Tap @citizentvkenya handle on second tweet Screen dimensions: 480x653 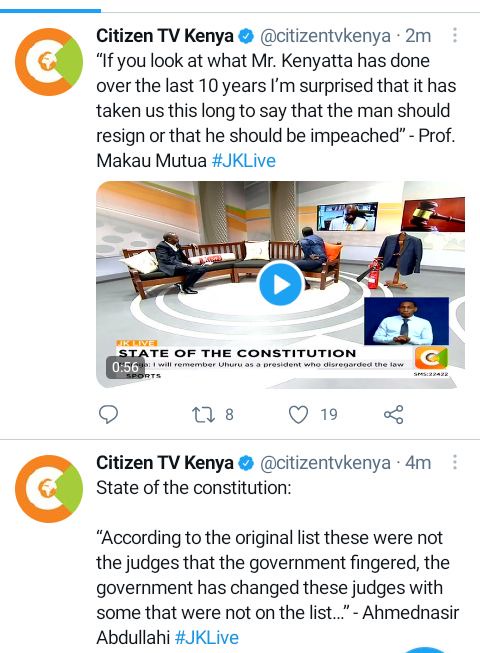click(325, 463)
